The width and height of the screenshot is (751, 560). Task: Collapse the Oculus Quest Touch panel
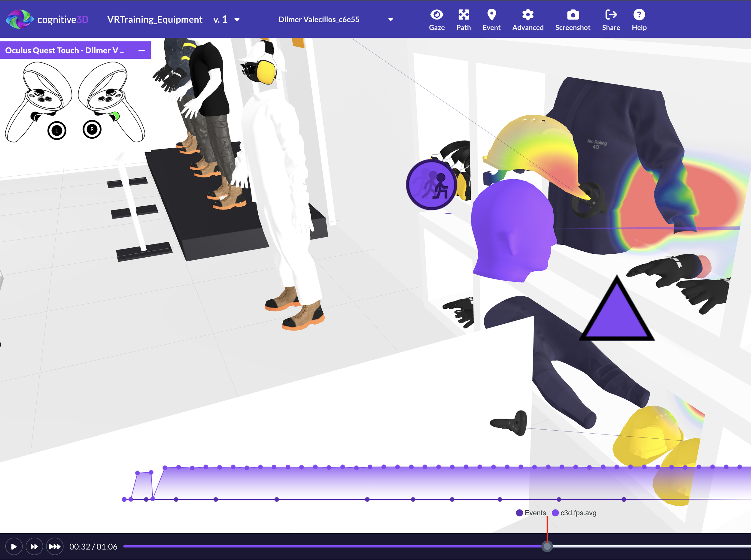142,50
